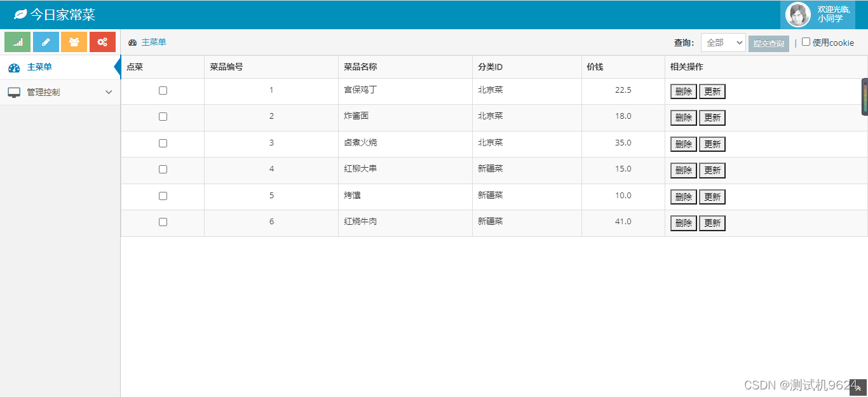Update the 炸酱面 dish row
Screen dimensions: 868x397
pyautogui.click(x=712, y=118)
